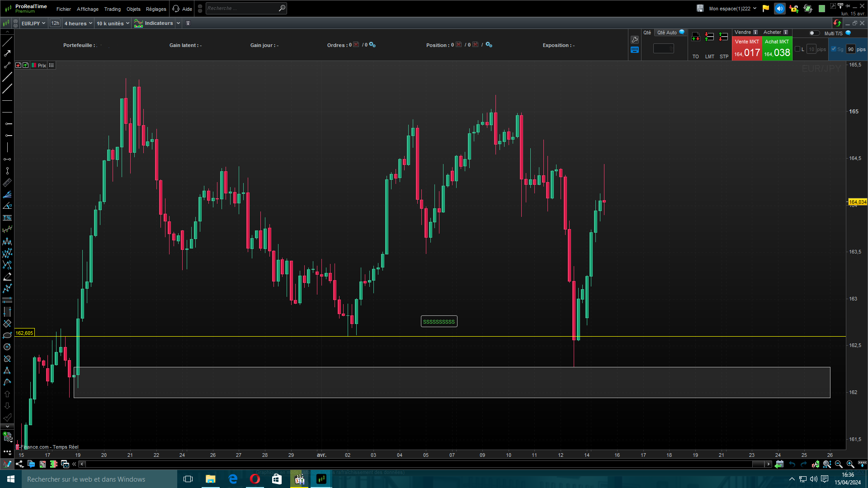Open the Trading menu
868x488 pixels.
tap(112, 9)
